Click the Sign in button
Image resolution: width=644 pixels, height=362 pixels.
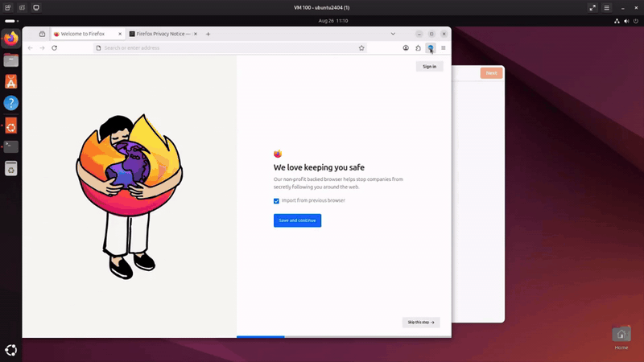pos(430,67)
